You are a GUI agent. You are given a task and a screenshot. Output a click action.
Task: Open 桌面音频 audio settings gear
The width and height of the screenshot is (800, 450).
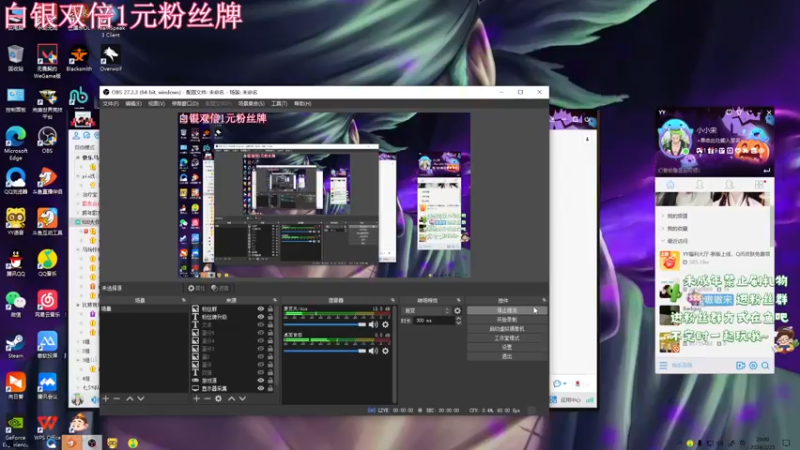(x=385, y=351)
